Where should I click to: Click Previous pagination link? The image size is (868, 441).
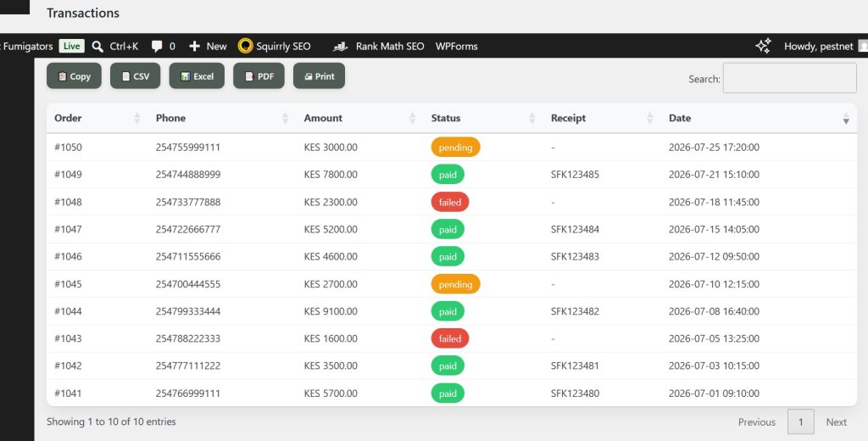[756, 422]
